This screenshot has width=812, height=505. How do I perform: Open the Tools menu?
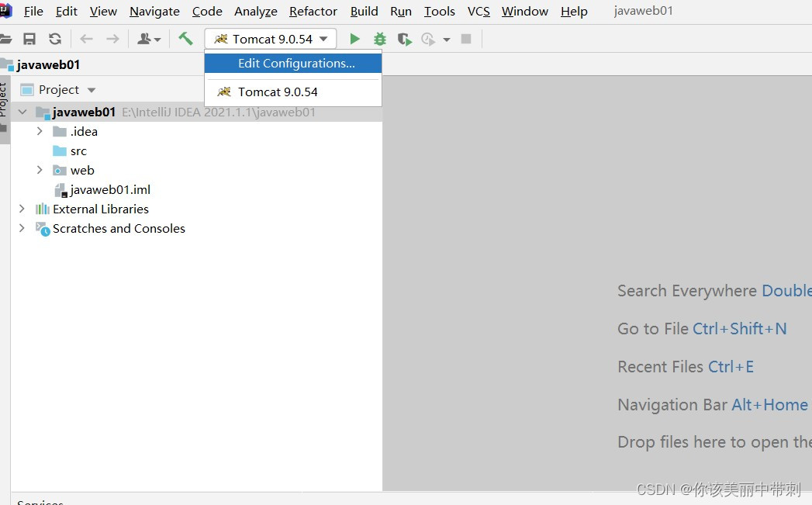click(x=439, y=12)
